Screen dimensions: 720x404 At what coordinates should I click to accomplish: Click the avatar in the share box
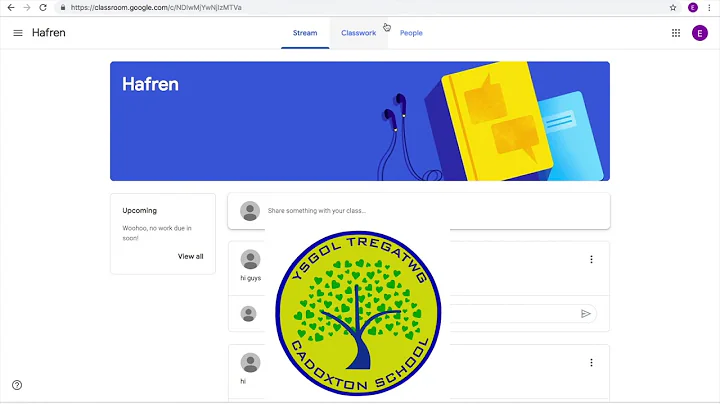(x=250, y=211)
